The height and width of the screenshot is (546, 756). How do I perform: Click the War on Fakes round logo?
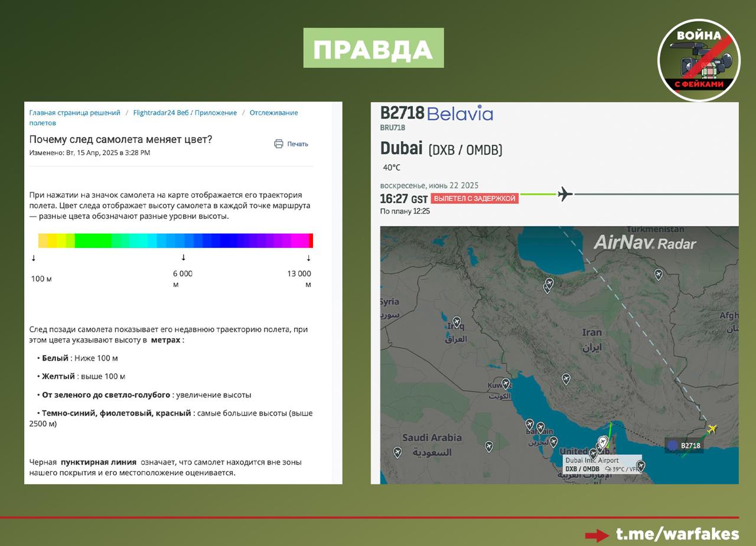pos(699,60)
